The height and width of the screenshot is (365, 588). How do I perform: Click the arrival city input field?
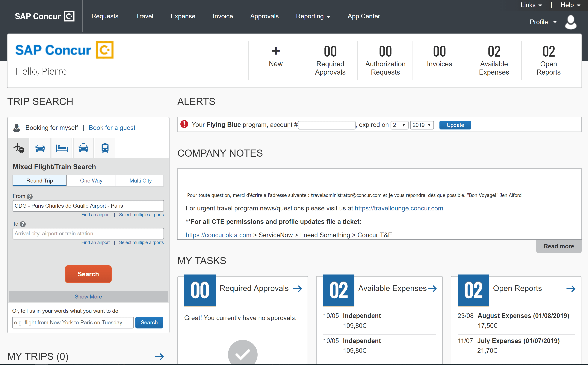coord(88,233)
